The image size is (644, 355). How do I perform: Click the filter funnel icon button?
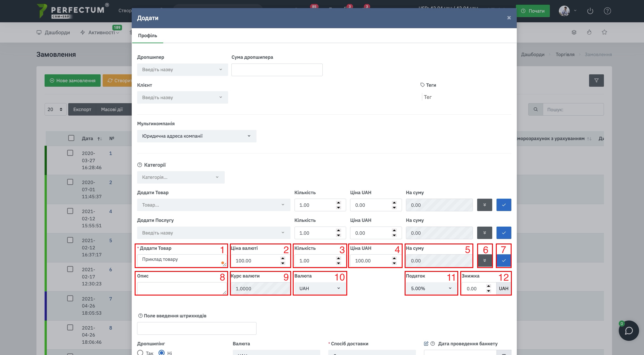[x=596, y=80]
